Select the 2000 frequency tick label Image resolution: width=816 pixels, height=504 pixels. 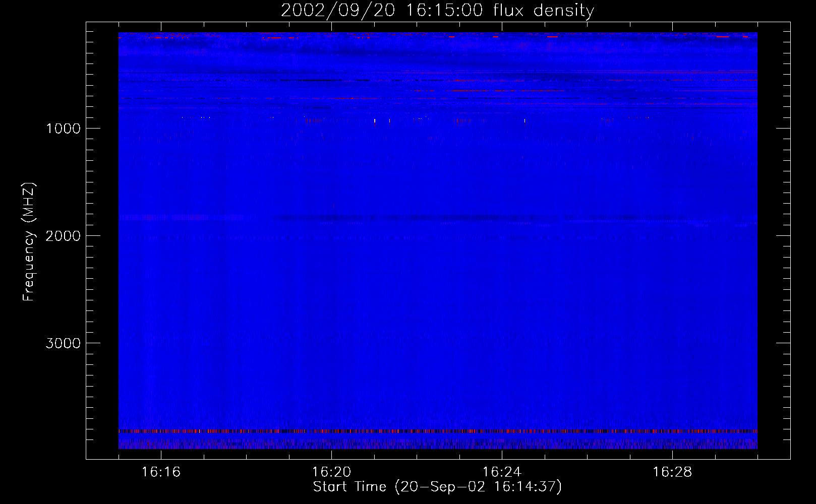63,236
